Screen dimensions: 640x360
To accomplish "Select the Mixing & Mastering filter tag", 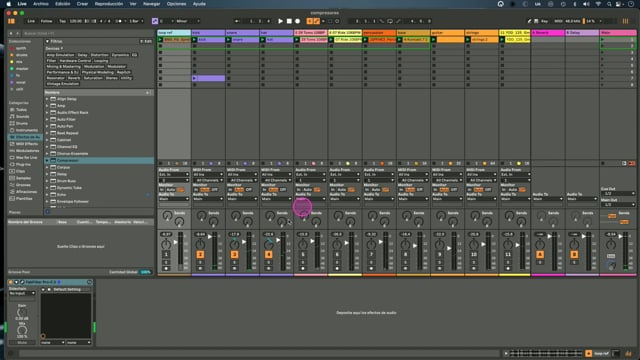I will click(64, 66).
